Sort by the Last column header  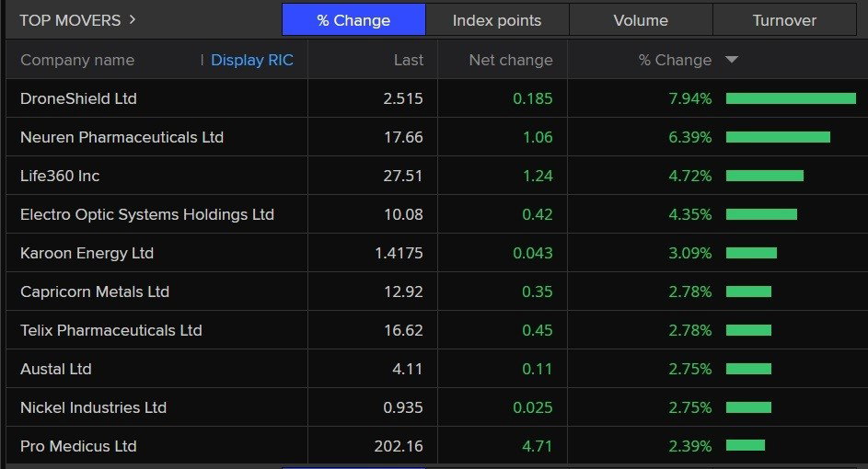409,60
